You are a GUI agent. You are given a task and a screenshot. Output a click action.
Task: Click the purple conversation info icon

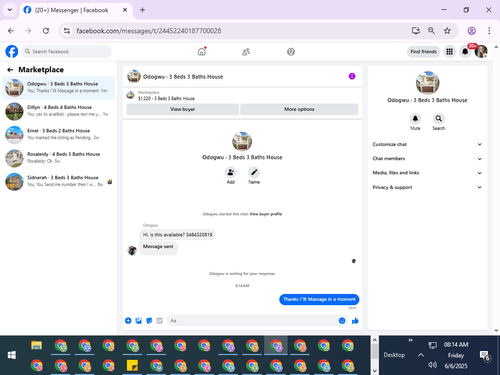pyautogui.click(x=352, y=76)
